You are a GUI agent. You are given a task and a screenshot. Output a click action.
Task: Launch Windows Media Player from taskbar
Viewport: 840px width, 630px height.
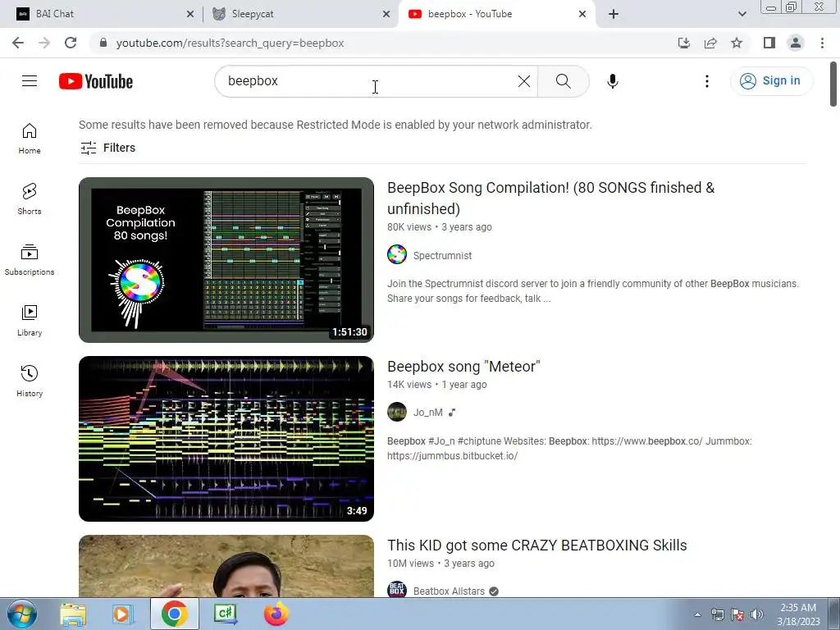tap(123, 614)
